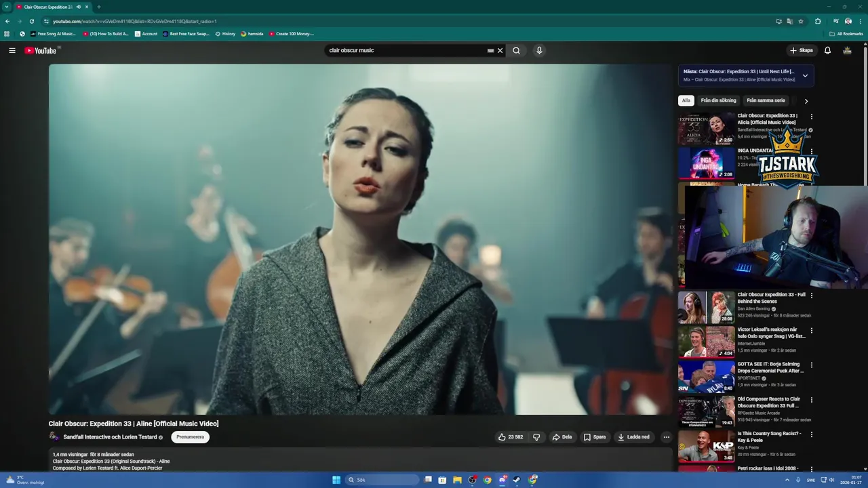The height and width of the screenshot is (488, 868).
Task: Open options for Victor Leksell video
Action: (x=812, y=330)
